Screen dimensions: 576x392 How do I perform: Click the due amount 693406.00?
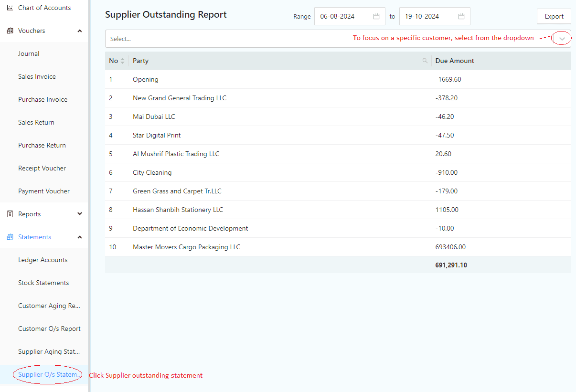450,247
